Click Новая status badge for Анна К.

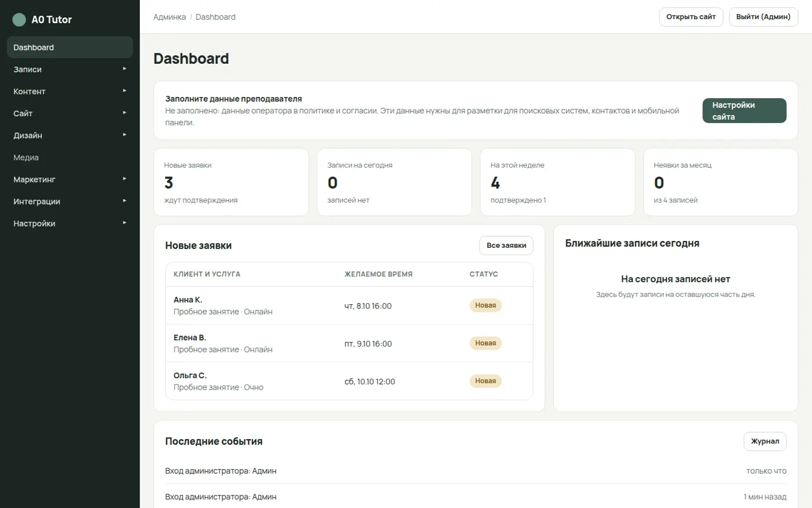pyautogui.click(x=485, y=305)
